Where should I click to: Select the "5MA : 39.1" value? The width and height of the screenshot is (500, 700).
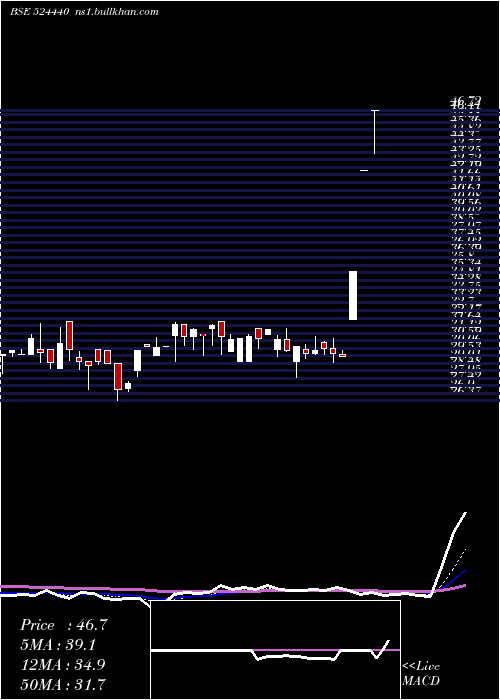pos(58,645)
